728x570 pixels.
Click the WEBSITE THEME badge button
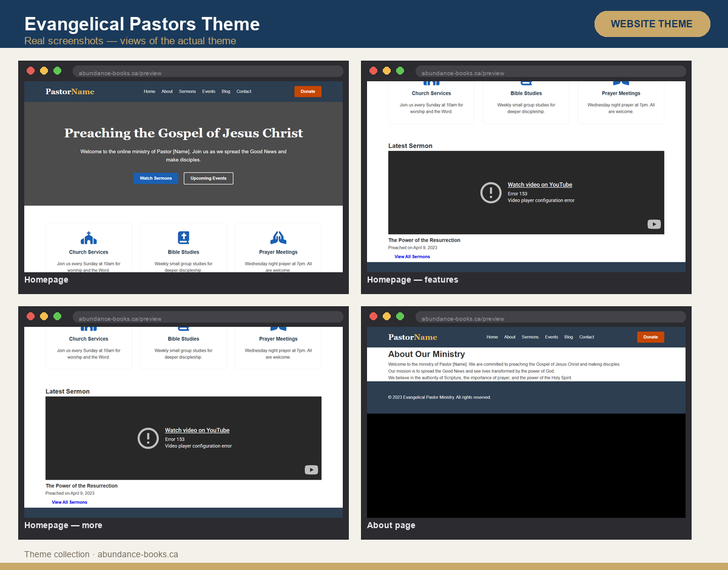(x=652, y=24)
